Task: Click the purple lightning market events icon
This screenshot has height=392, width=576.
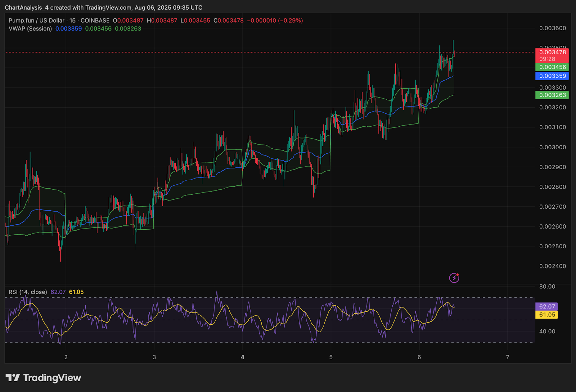Action: pos(454,277)
